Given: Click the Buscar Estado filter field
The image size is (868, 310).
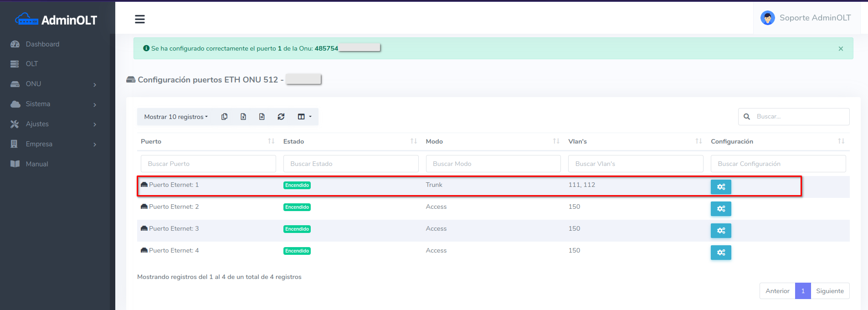Looking at the screenshot, I should point(350,164).
